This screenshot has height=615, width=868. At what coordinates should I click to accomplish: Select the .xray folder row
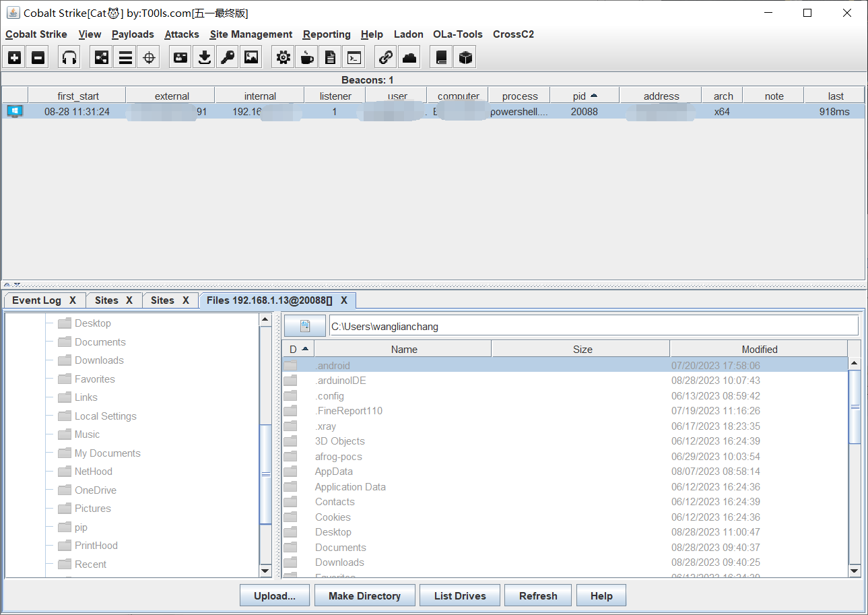pos(565,426)
